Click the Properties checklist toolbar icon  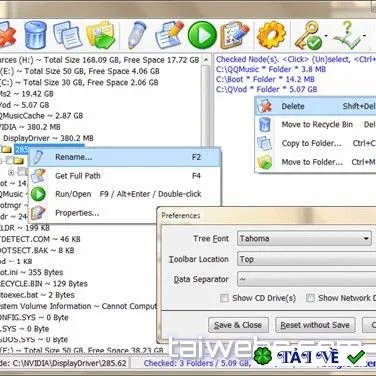[235, 35]
